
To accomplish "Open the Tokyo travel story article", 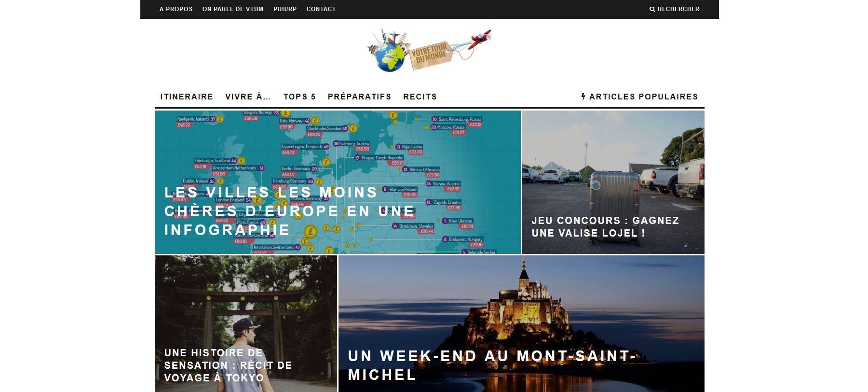I will pyautogui.click(x=246, y=323).
